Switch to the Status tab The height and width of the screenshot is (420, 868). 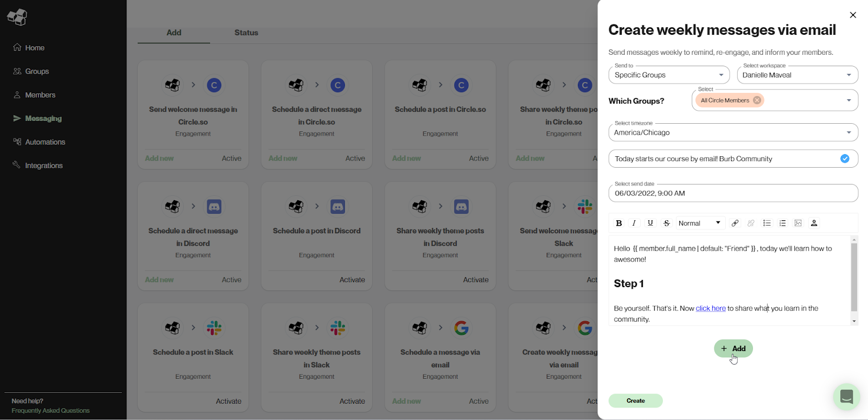pos(246,33)
